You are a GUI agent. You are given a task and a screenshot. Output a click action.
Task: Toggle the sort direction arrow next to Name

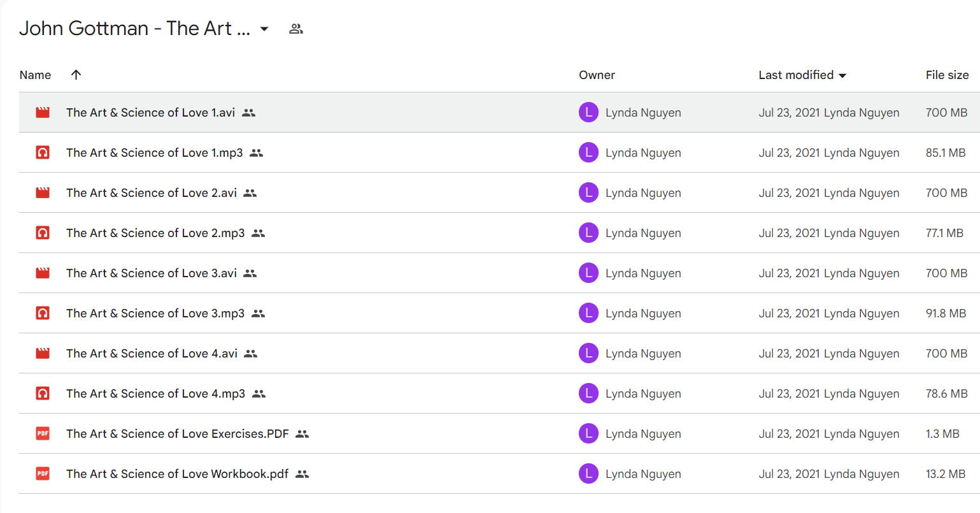coord(76,75)
